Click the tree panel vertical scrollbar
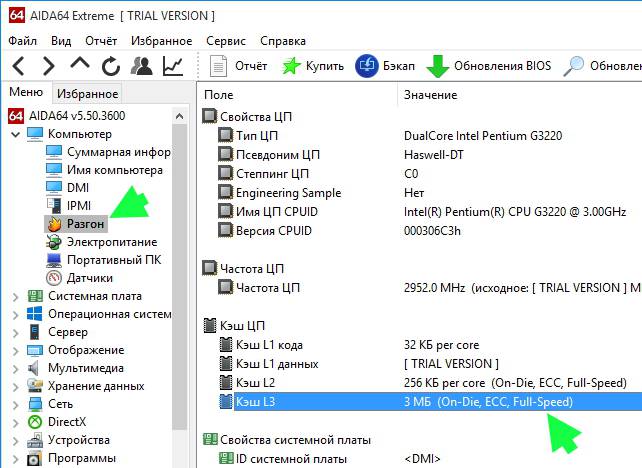 tap(179, 277)
